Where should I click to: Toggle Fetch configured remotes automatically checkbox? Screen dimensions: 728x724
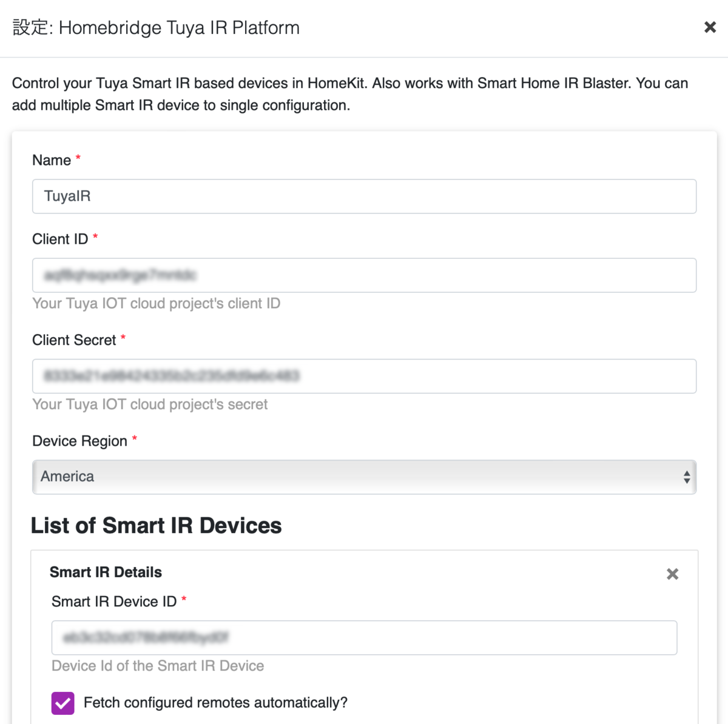(63, 703)
